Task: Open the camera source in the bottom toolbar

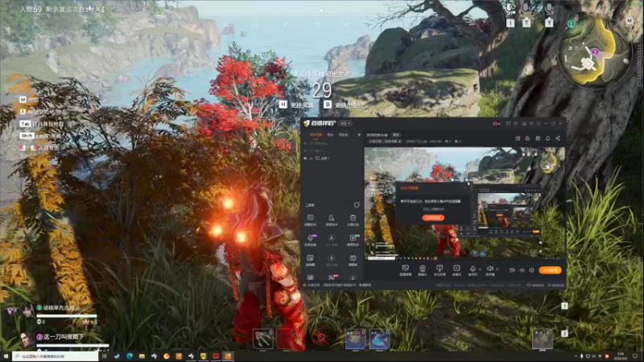Action: coord(422,269)
